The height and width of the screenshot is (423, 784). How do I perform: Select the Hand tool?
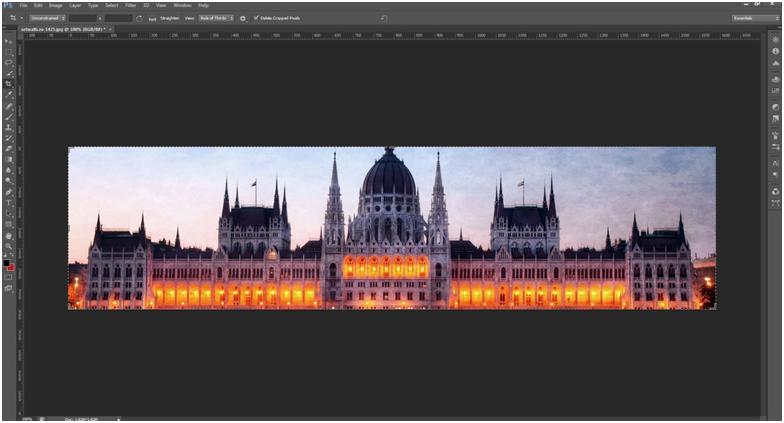[8, 236]
